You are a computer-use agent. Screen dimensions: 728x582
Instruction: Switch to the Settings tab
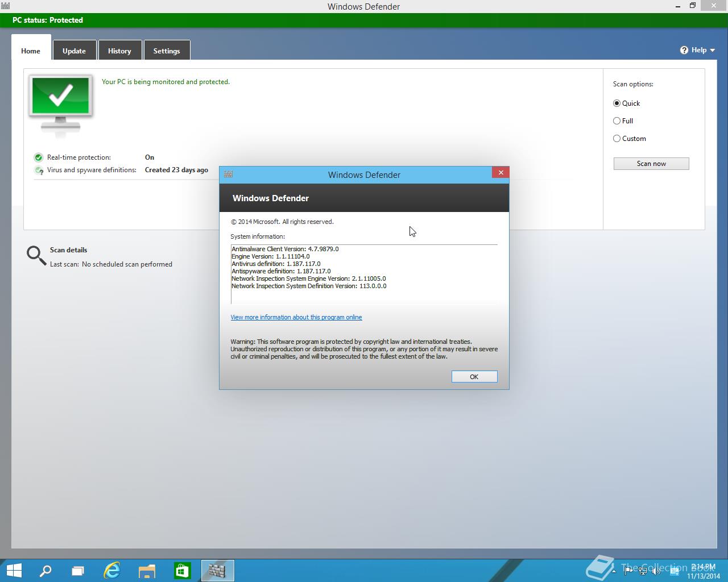(x=167, y=51)
